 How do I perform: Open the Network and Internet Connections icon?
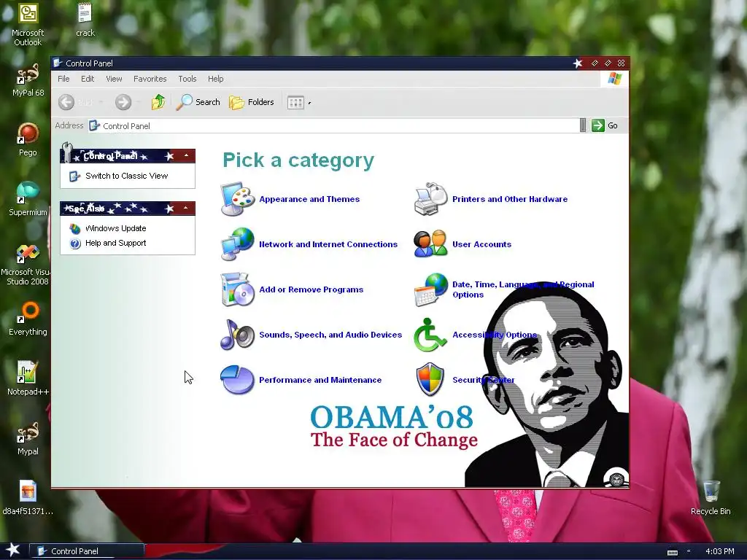pos(237,244)
